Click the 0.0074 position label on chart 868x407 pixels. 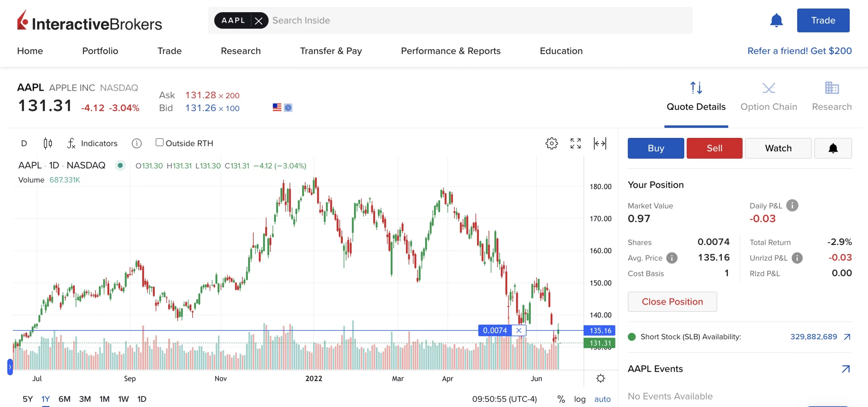pyautogui.click(x=495, y=330)
